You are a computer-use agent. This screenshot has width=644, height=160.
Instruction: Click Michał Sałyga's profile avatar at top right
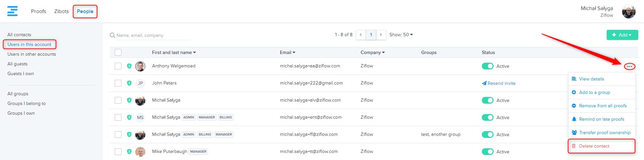[x=629, y=12]
